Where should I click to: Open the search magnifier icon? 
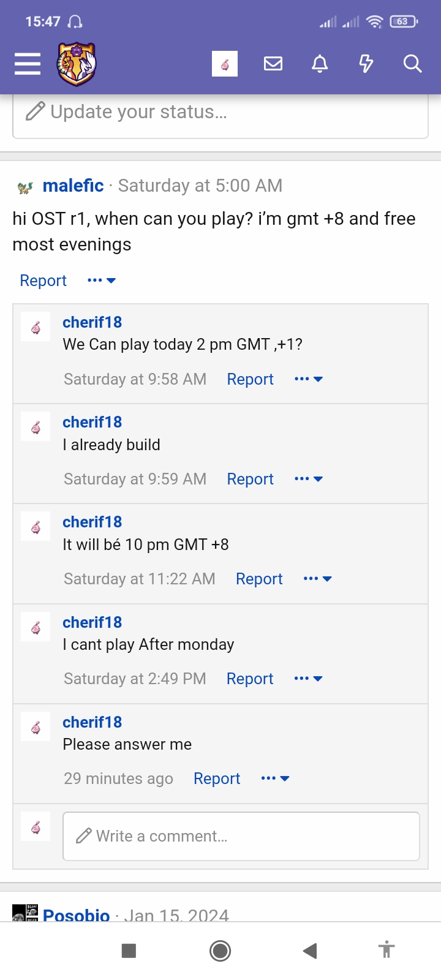click(412, 64)
